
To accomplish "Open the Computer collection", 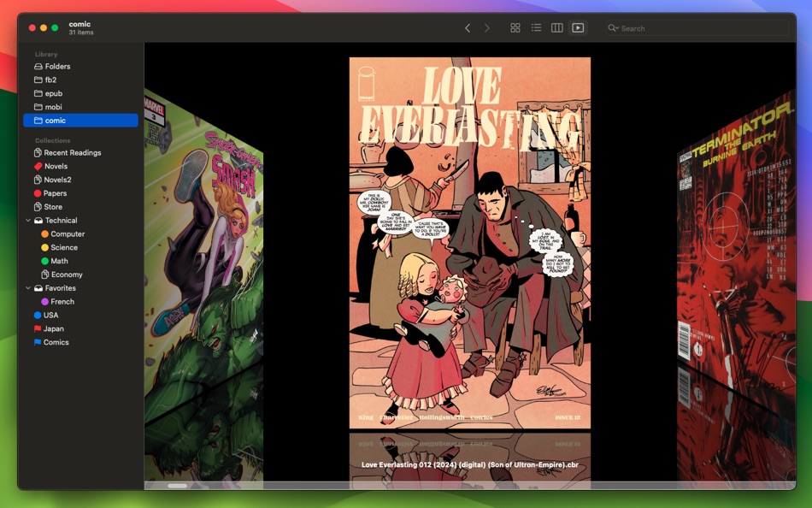I will (81, 233).
